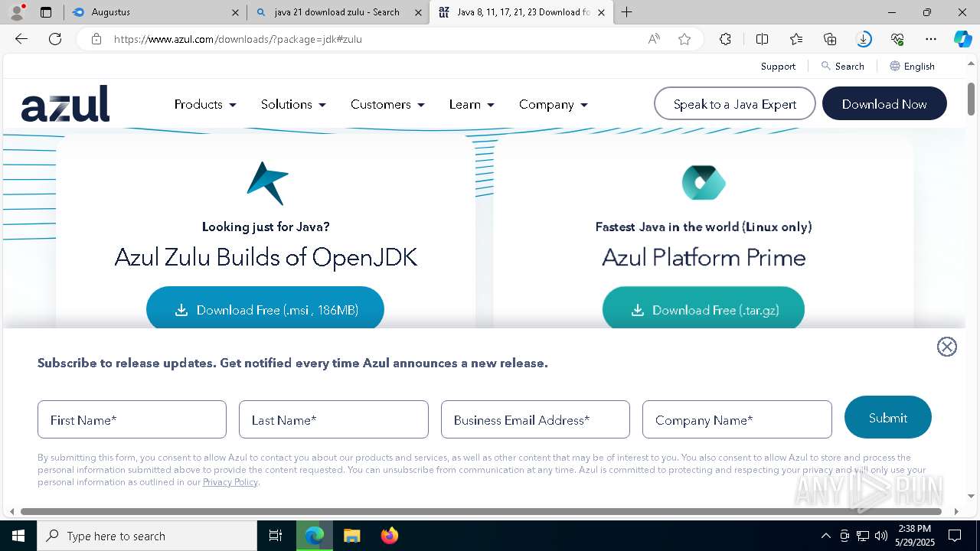This screenshot has height=551, width=980.
Task: Open the taskbar clock 2:38 PM
Action: [x=914, y=536]
